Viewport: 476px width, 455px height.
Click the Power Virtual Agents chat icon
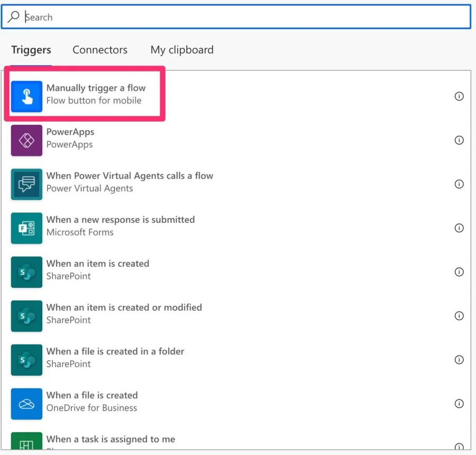(26, 184)
